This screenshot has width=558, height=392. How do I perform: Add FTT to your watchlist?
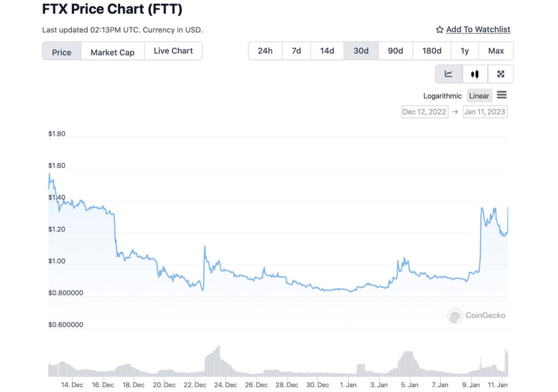(478, 29)
